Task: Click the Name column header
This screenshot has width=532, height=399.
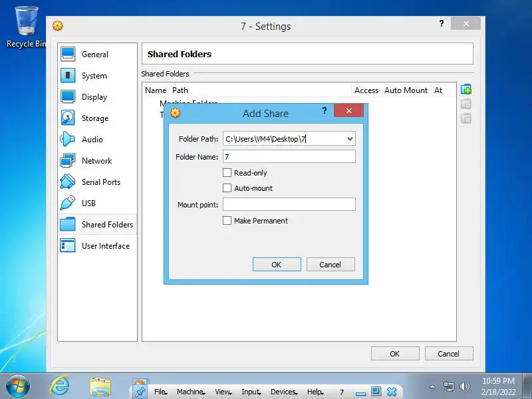Action: coord(156,90)
